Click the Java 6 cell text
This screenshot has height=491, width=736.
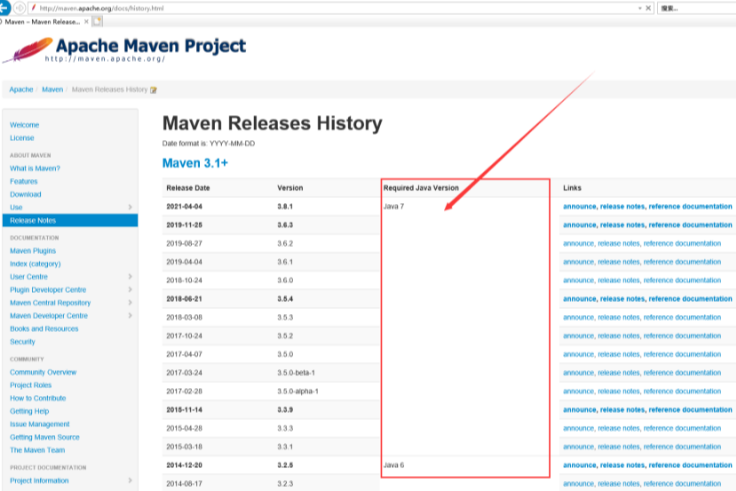click(x=394, y=465)
